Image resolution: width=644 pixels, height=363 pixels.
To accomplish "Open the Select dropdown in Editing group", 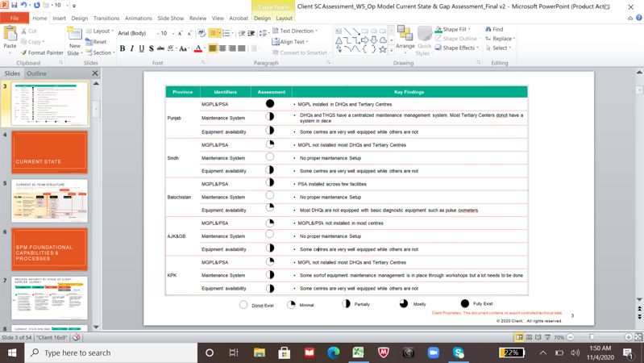I will click(x=498, y=48).
